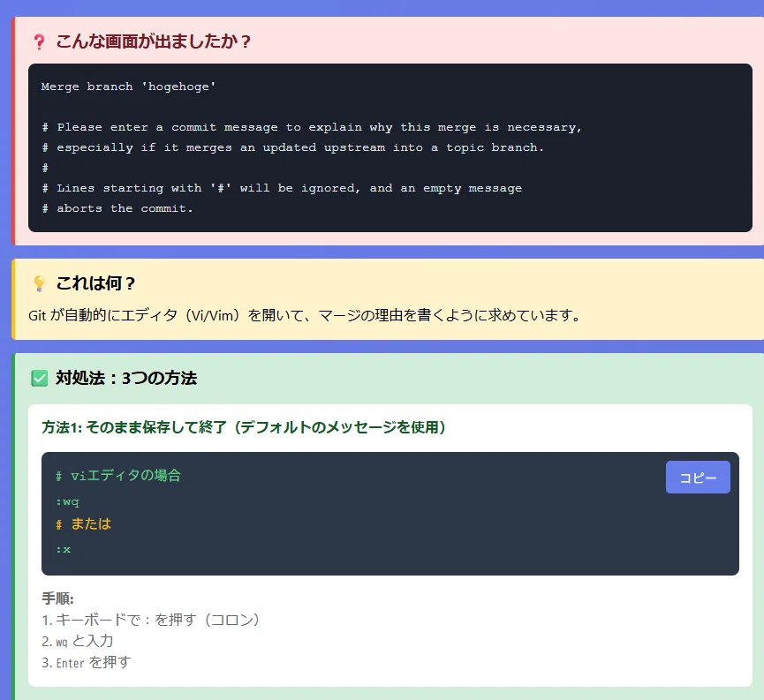
Task: Click the orange comment '# または'
Action: pyautogui.click(x=83, y=524)
